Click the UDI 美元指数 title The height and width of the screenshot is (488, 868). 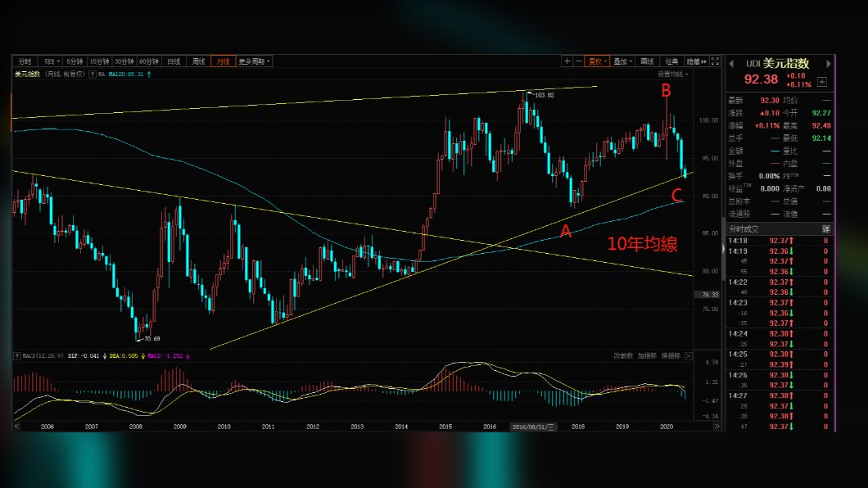point(778,64)
